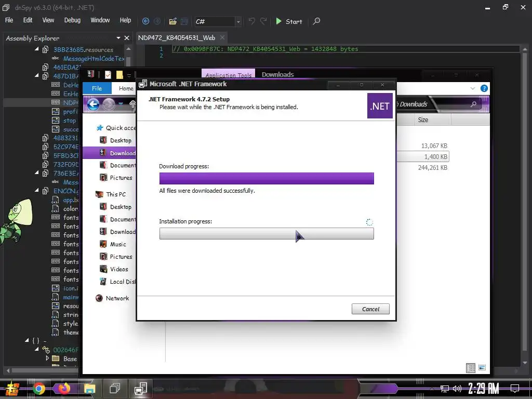The width and height of the screenshot is (532, 399).
Task: Click the Download progress bar
Action: pyautogui.click(x=267, y=179)
